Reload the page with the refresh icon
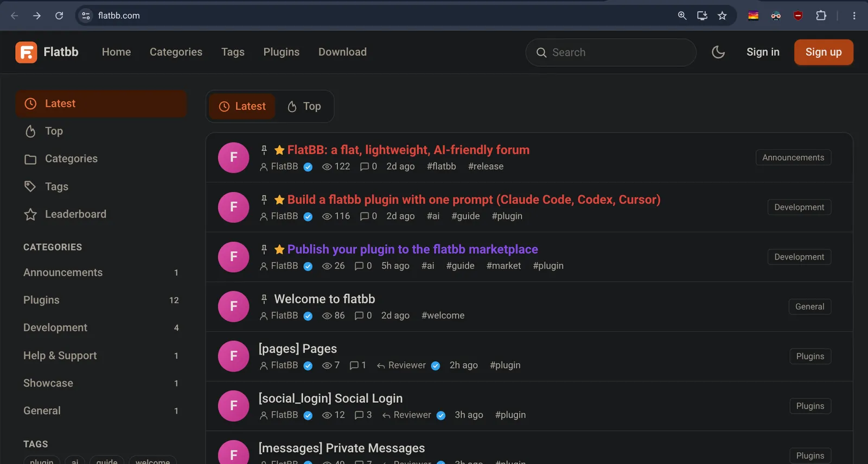868x464 pixels. (59, 16)
